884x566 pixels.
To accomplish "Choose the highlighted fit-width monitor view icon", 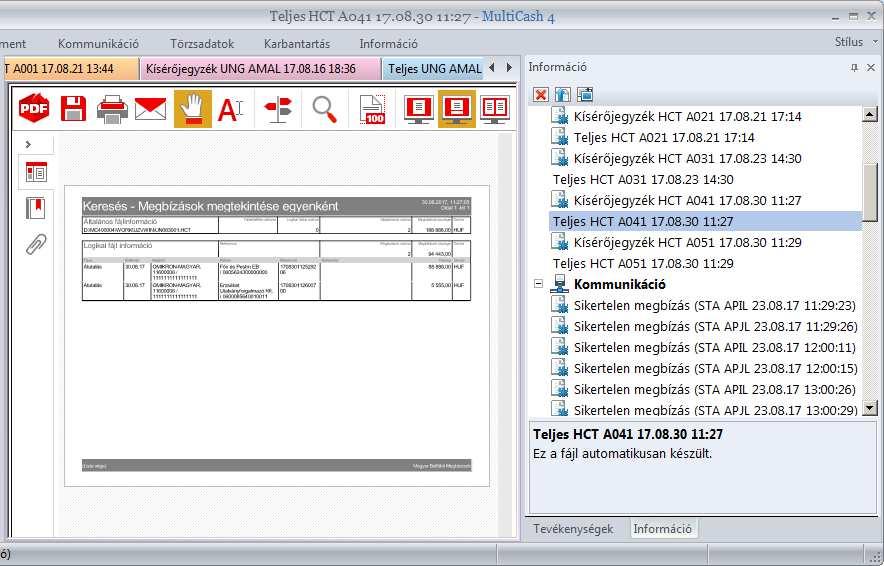I will tap(457, 109).
